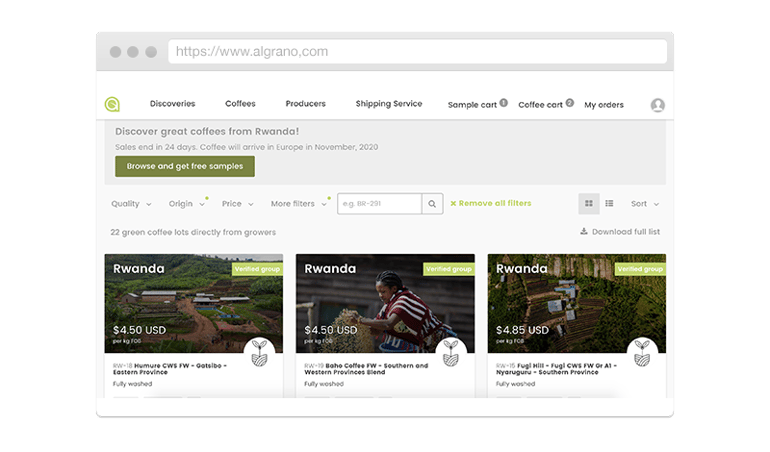Click Verified group tag on Humure card
This screenshot has width=770, height=452.
[257, 269]
